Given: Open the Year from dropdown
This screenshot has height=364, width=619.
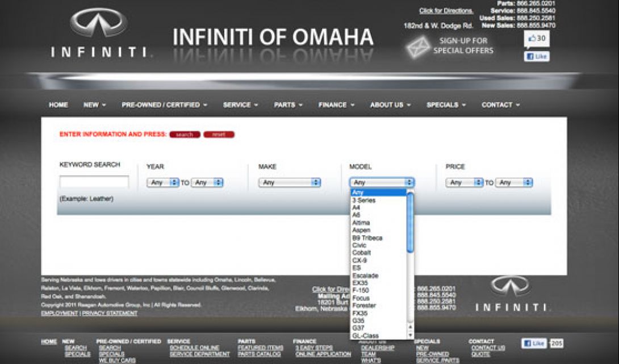Looking at the screenshot, I should [162, 182].
